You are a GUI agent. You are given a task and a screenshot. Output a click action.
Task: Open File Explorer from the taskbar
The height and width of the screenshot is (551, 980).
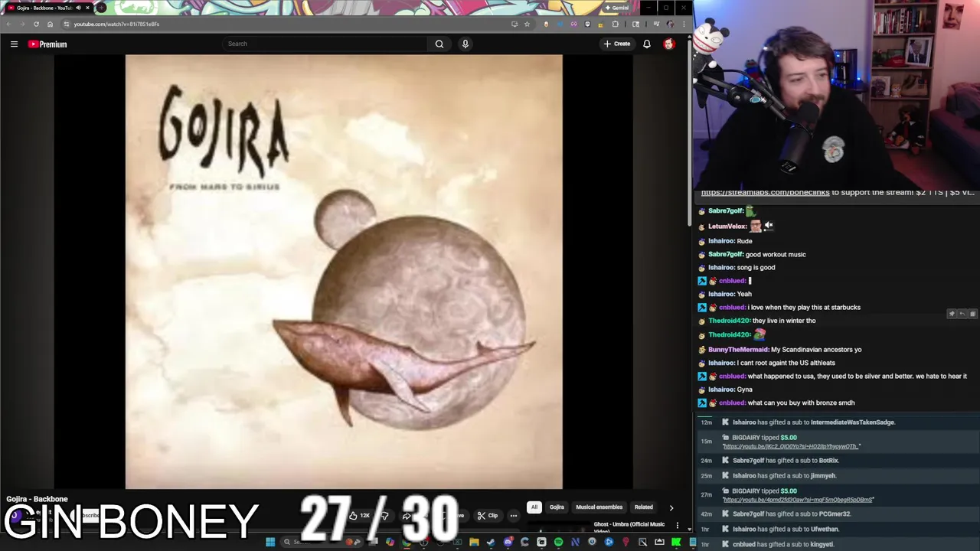[474, 542]
